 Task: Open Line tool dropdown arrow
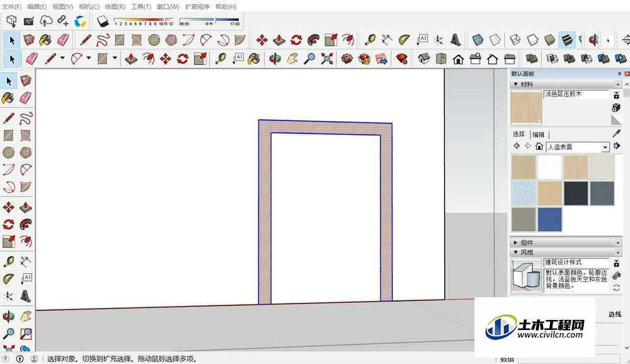tap(62, 59)
